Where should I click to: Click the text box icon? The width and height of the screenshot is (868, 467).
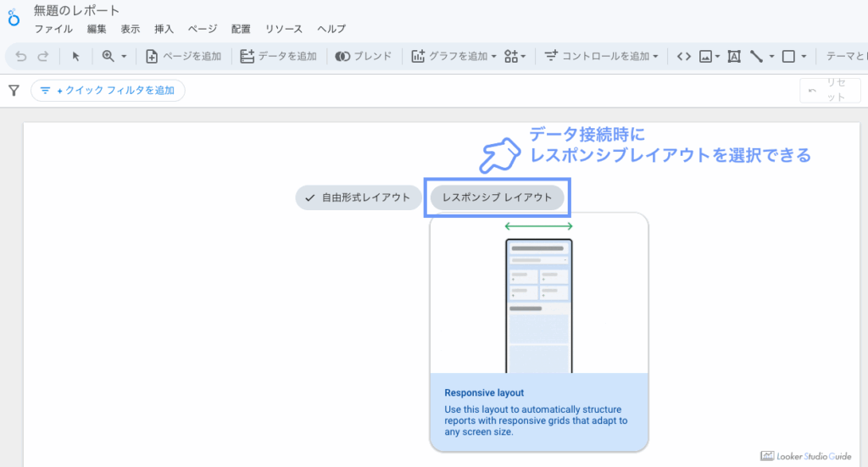click(734, 57)
